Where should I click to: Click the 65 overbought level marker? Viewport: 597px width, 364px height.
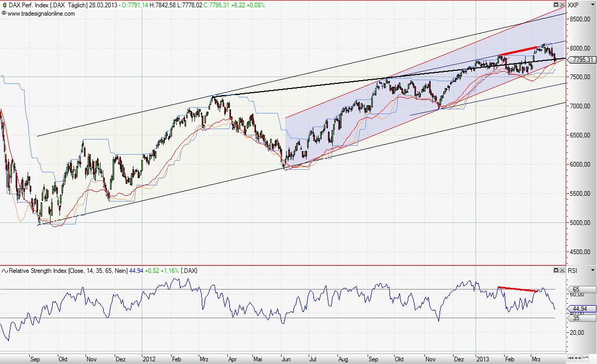click(x=576, y=289)
